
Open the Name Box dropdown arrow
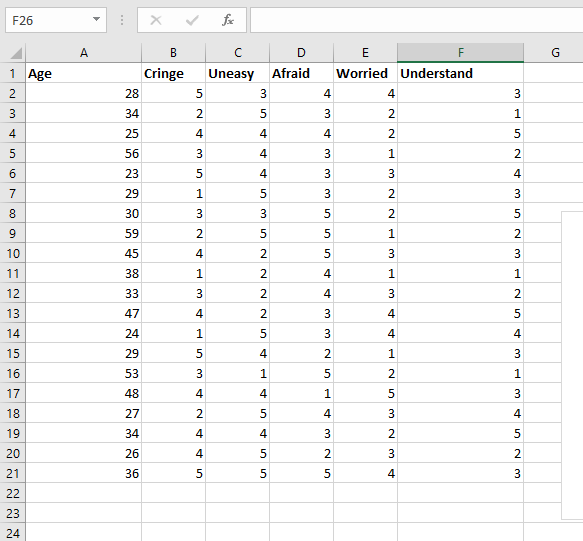pos(96,19)
